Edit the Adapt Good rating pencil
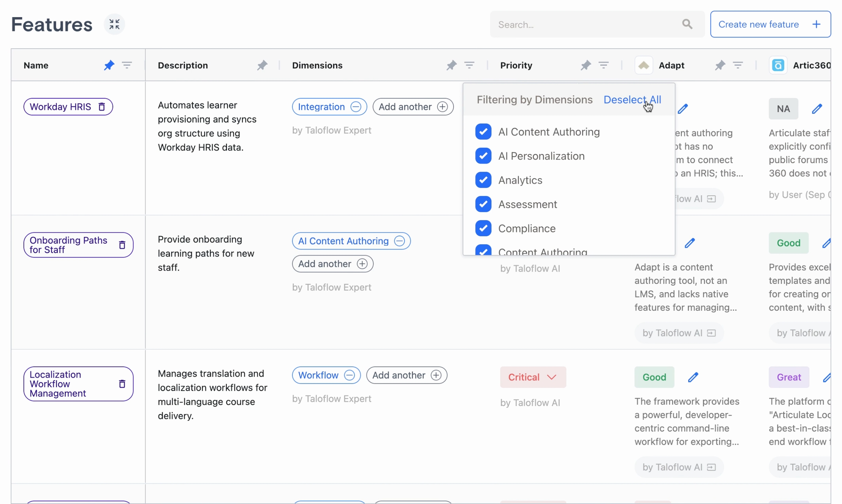The width and height of the screenshot is (842, 504). click(693, 377)
